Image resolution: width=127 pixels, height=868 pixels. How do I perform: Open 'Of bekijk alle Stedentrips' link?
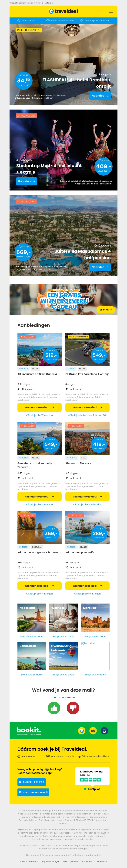[x=87, y=504]
